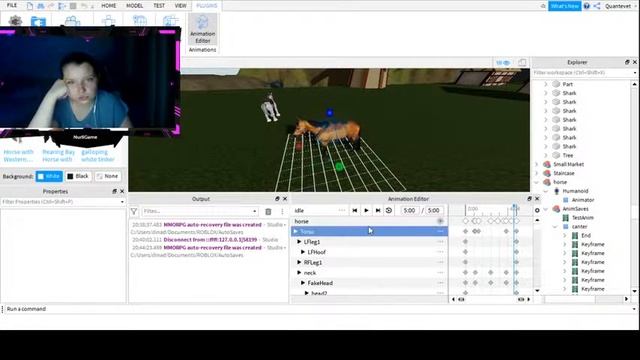Click the timeline horizontal zoom scrollbar

pos(491,299)
